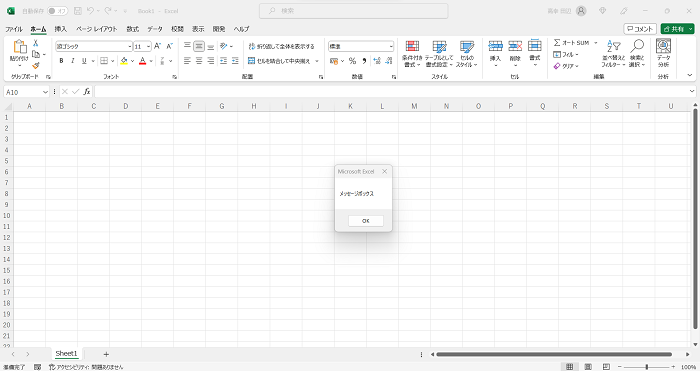Open the Borders dropdown arrow
Image resolution: width=700 pixels, height=371 pixels.
112,61
